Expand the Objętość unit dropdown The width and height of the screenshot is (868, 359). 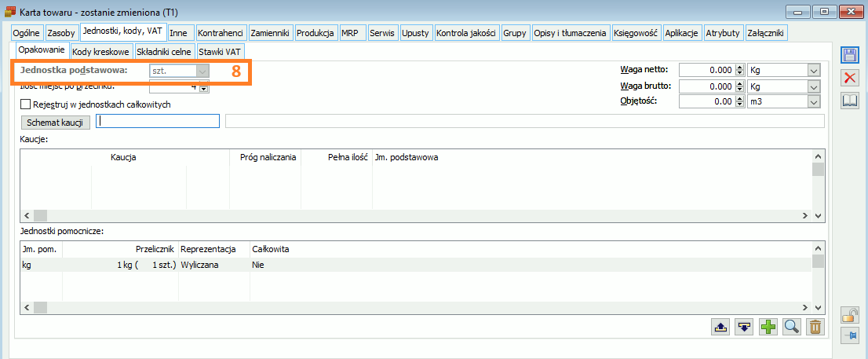[x=813, y=101]
